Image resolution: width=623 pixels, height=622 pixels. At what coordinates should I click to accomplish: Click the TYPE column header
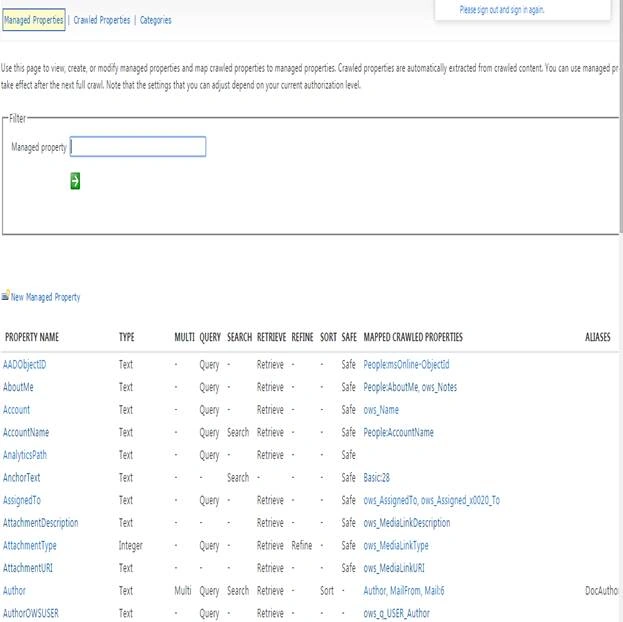pyautogui.click(x=126, y=337)
